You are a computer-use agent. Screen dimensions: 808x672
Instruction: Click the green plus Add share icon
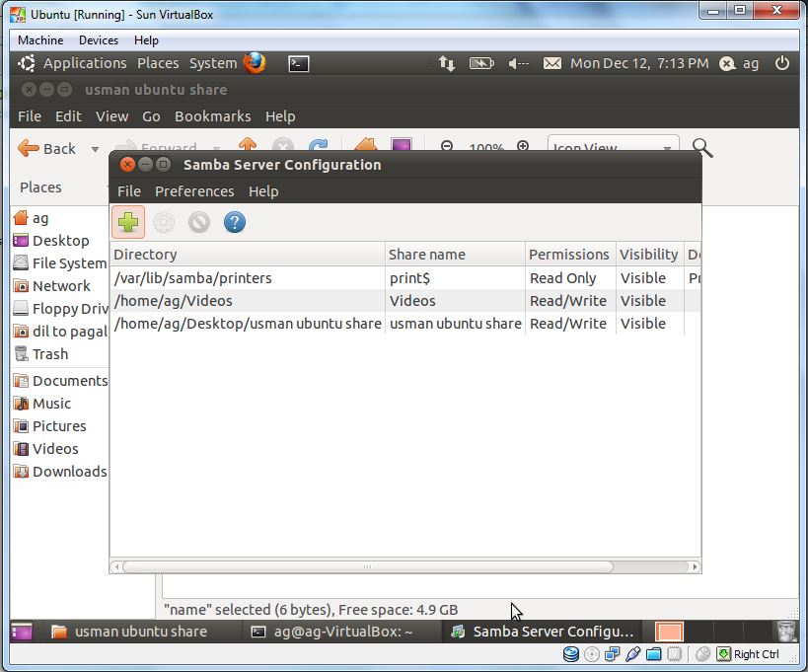[x=128, y=223]
